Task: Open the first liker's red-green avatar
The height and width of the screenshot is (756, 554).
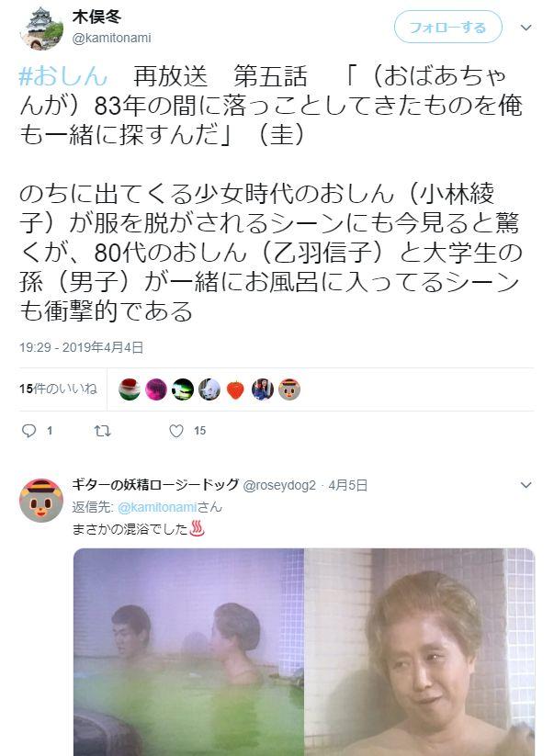Action: pyautogui.click(x=130, y=389)
